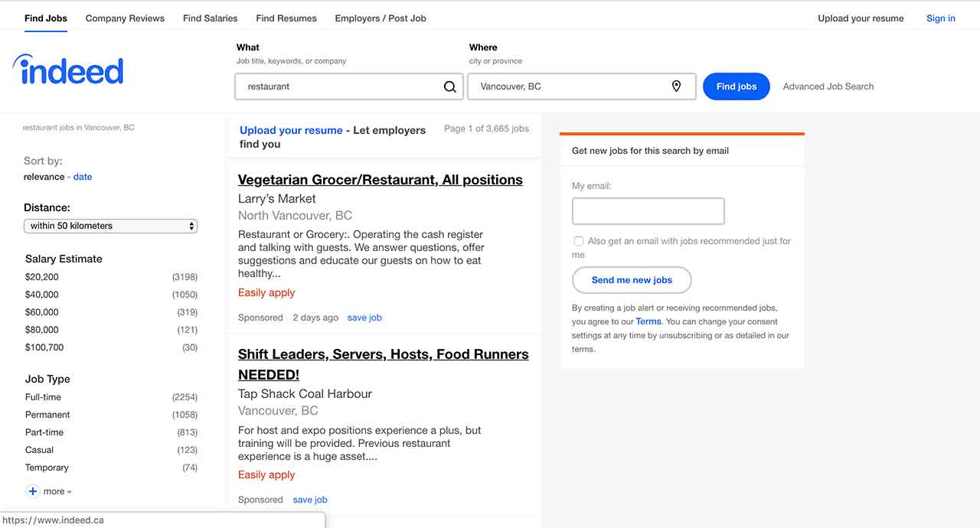980x528 pixels.
Task: Click Sign in link
Action: click(x=940, y=18)
